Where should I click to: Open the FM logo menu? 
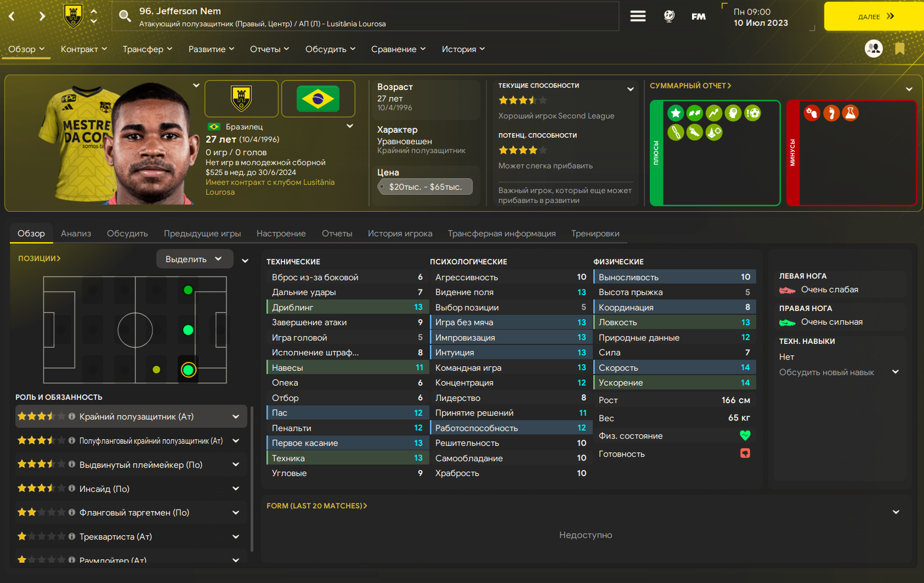coord(699,16)
